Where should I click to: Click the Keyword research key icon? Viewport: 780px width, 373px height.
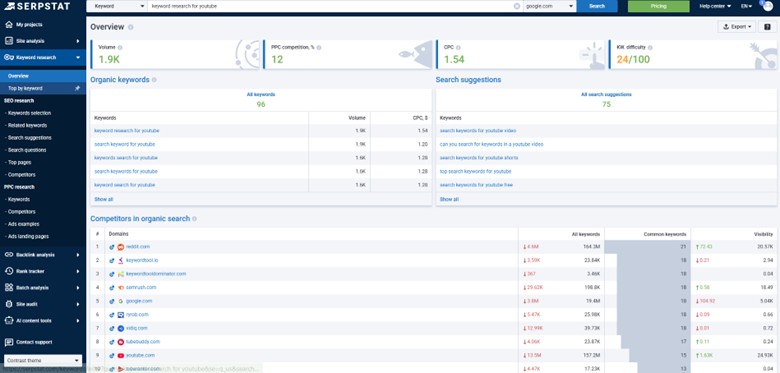pos(9,57)
